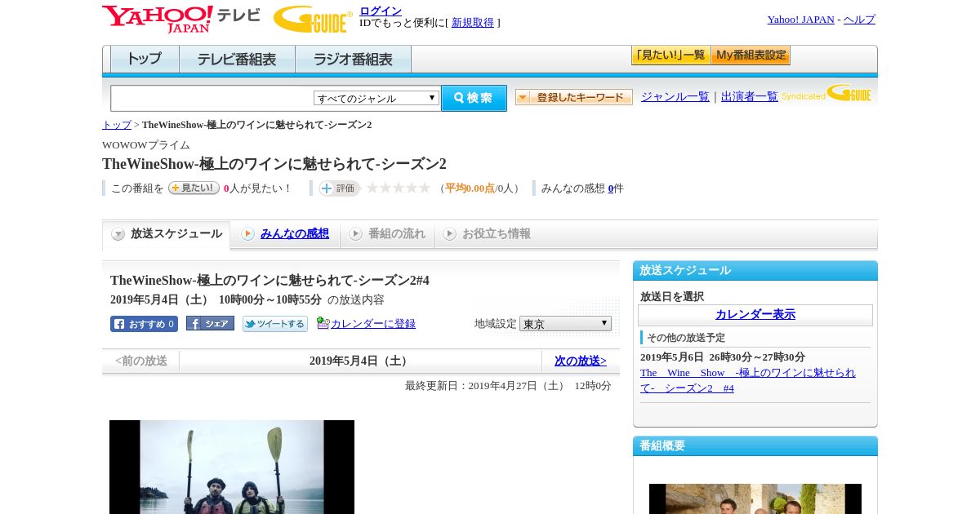Click the Facebook おすすめ button
Image resolution: width=980 pixels, height=514 pixels.
[144, 324]
